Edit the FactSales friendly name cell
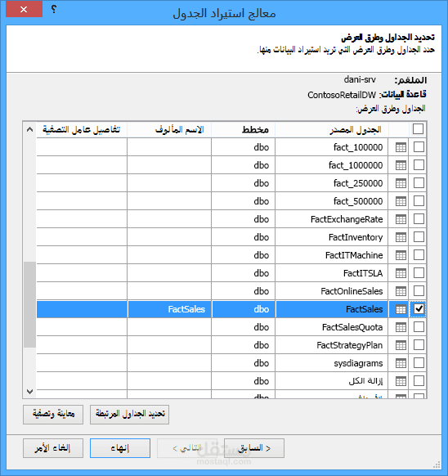 pyautogui.click(x=169, y=309)
